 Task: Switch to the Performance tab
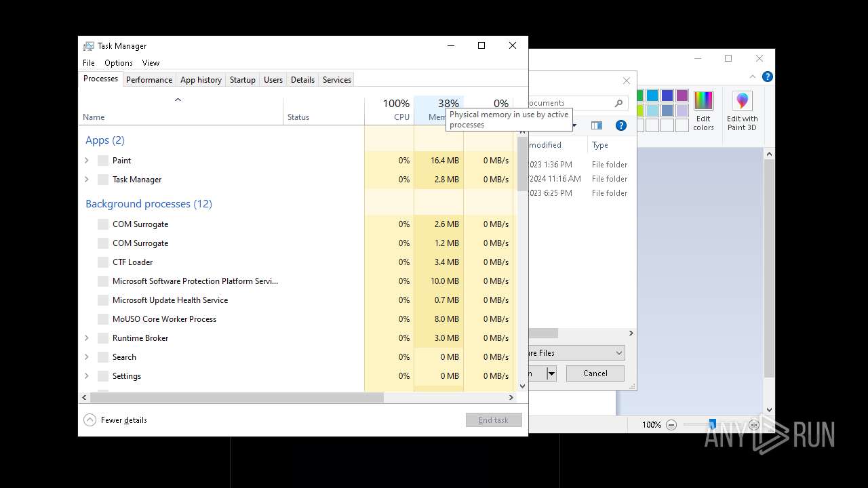149,80
